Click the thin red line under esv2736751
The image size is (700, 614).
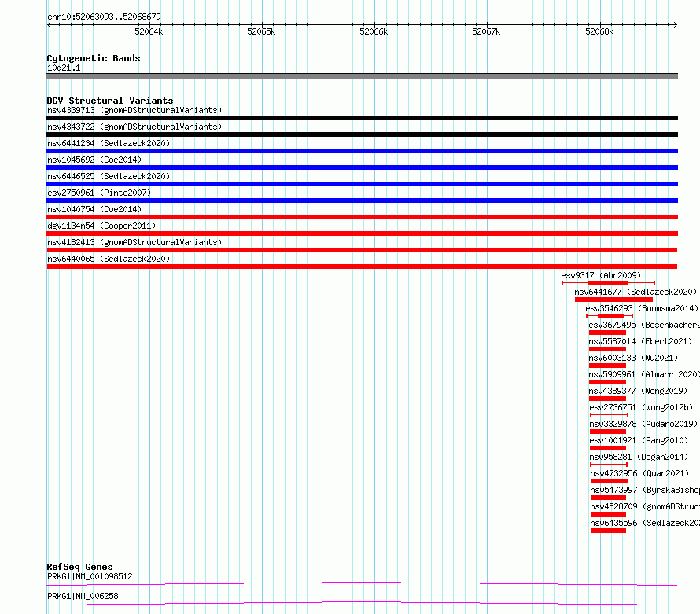point(609,415)
